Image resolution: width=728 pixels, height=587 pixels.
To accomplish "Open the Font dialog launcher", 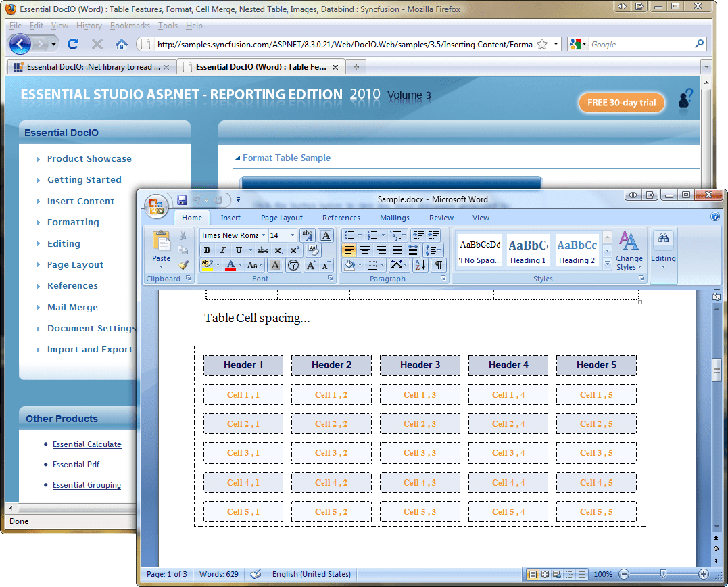I will click(x=330, y=278).
